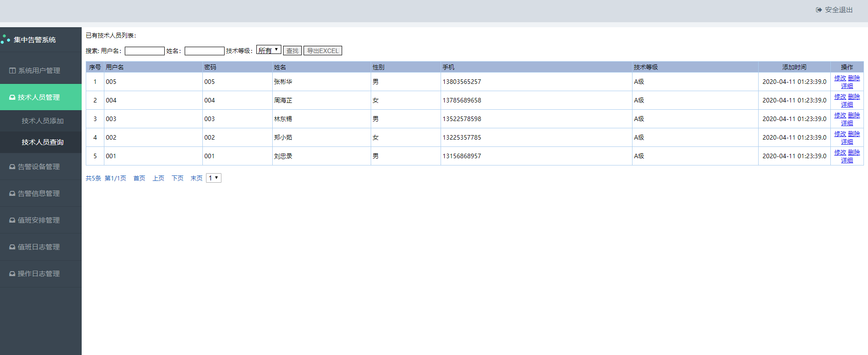Click 删除 for user 001
The height and width of the screenshot is (355, 868).
pos(854,152)
